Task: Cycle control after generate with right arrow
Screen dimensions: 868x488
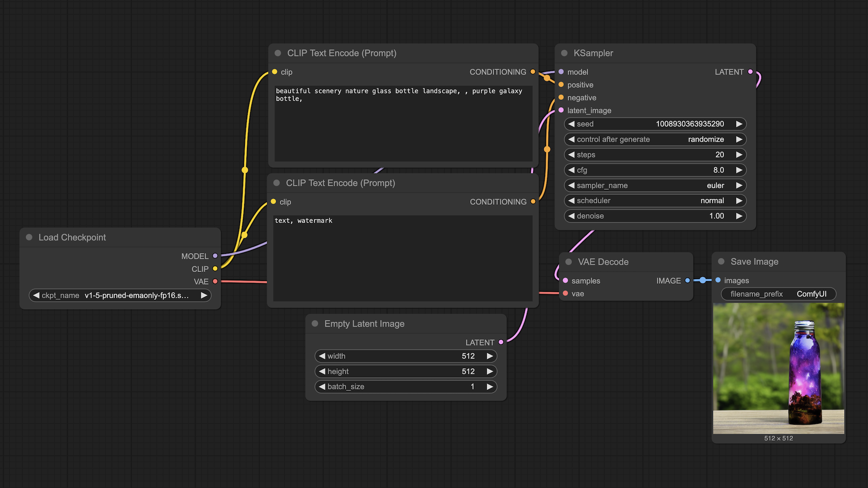Action: 739,139
